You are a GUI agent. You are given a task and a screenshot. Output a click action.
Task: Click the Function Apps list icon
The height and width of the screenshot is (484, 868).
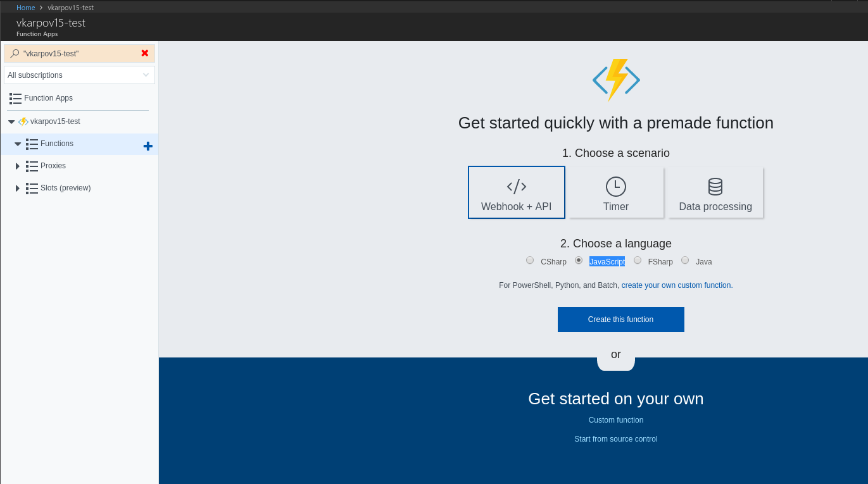[x=15, y=98]
